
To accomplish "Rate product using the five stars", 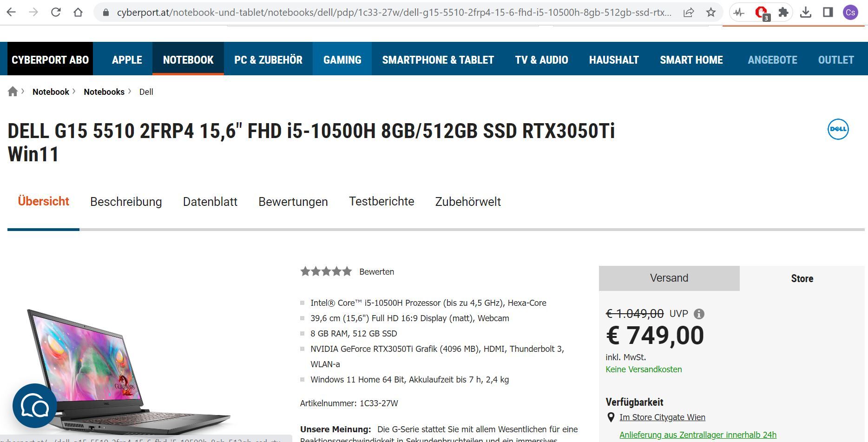I will click(326, 271).
